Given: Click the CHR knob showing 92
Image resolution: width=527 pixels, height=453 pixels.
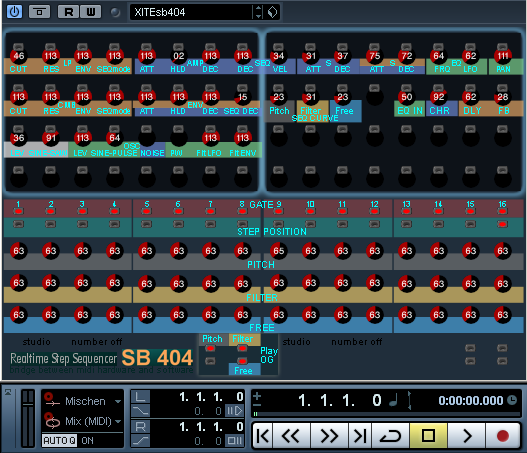Looking at the screenshot, I should [x=439, y=97].
